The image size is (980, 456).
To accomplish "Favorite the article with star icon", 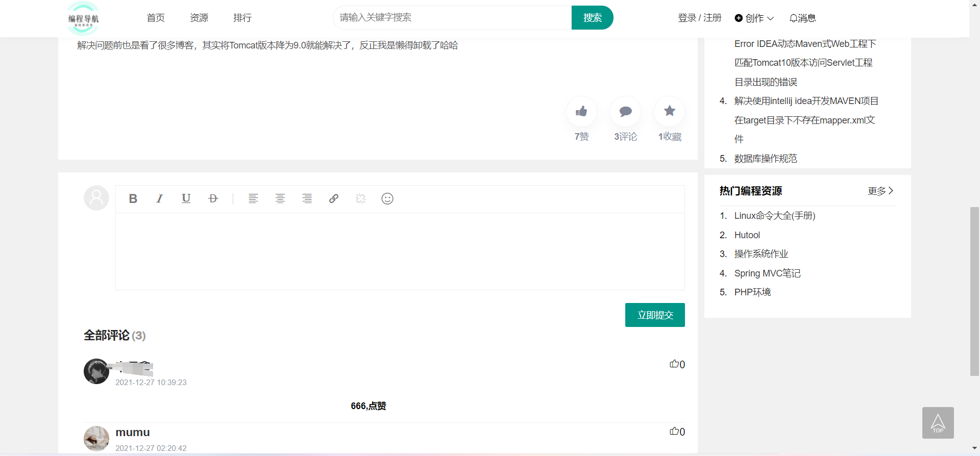I will coord(669,111).
